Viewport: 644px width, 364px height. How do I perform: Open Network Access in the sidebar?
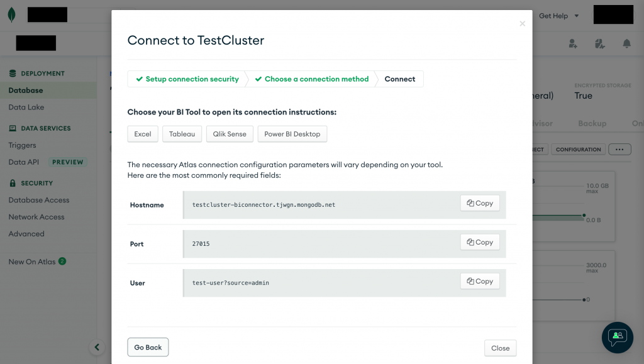[x=36, y=217]
